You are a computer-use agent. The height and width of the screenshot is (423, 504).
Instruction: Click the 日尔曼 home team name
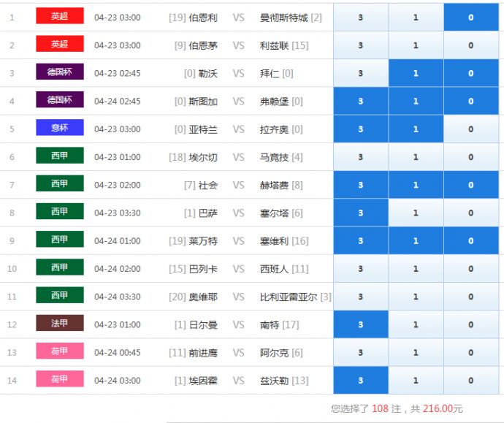coord(203,325)
